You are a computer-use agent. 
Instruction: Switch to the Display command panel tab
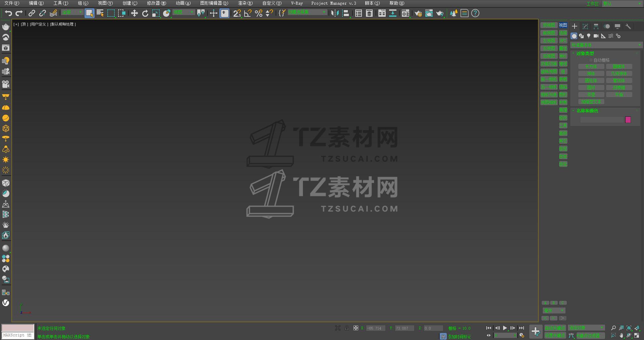coord(618,26)
